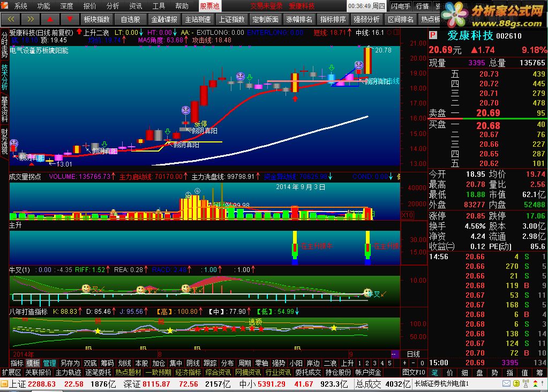Click the X10 scale label on volume panel

click(408, 215)
